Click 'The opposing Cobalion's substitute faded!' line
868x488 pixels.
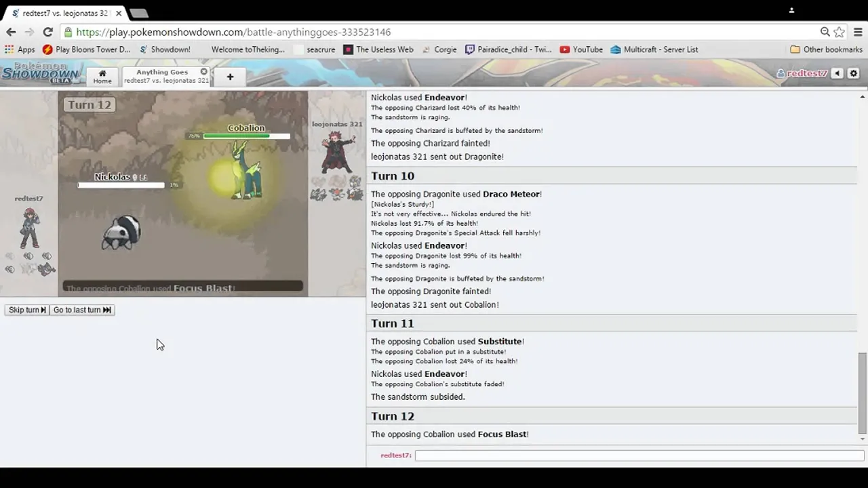[437, 384]
